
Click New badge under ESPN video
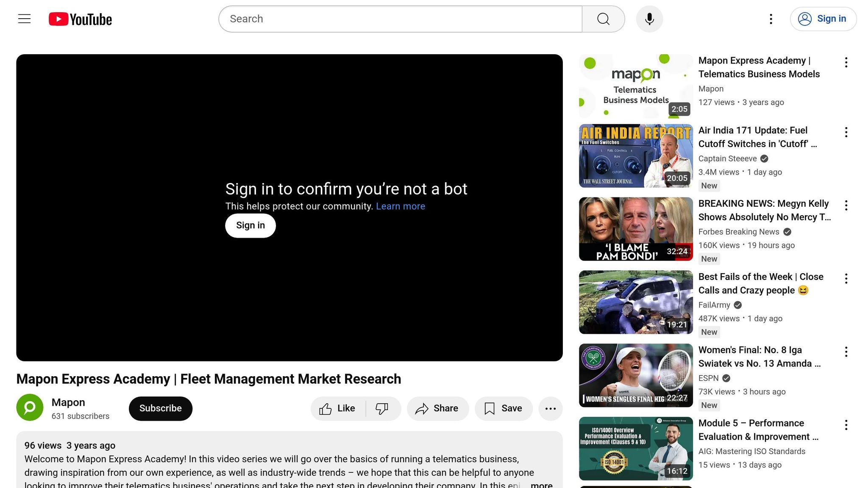tap(709, 405)
